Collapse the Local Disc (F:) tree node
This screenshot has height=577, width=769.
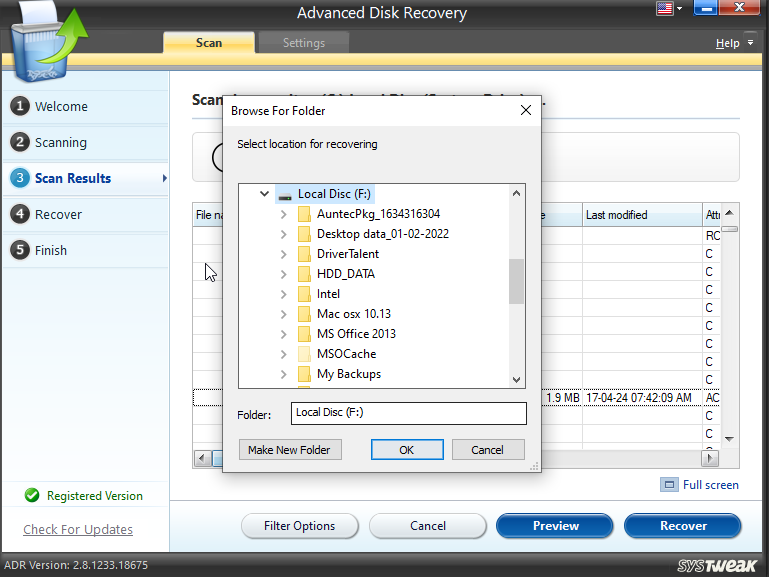pos(264,194)
